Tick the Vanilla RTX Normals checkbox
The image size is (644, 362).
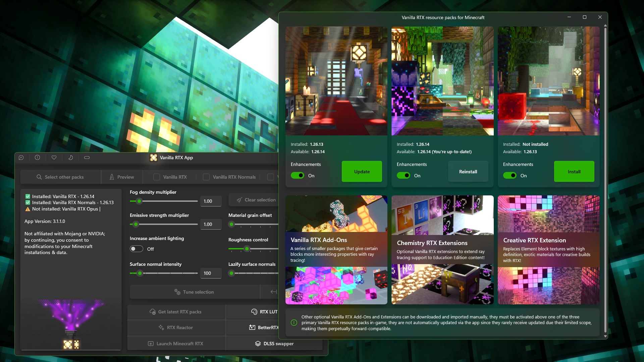coord(206,177)
